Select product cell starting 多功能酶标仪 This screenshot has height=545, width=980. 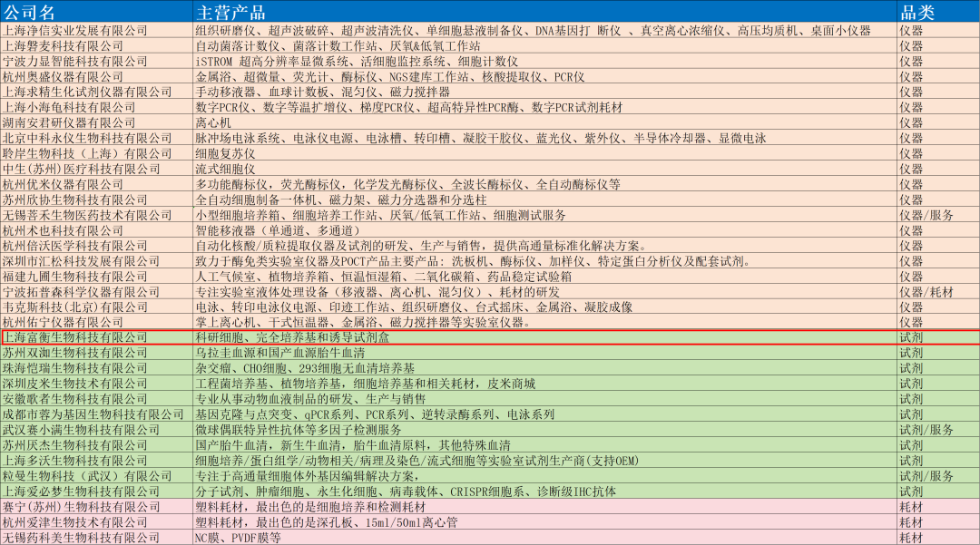pyautogui.click(x=545, y=184)
